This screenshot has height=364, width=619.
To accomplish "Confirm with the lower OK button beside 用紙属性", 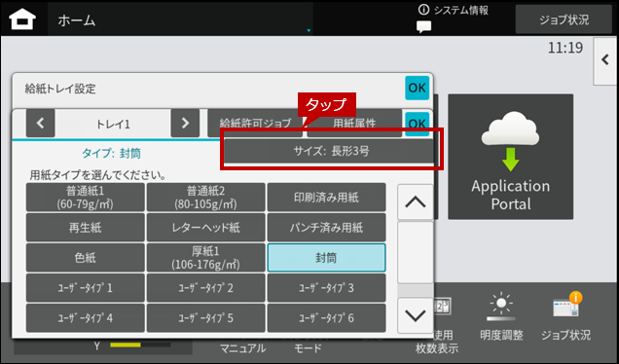I will pyautogui.click(x=417, y=124).
